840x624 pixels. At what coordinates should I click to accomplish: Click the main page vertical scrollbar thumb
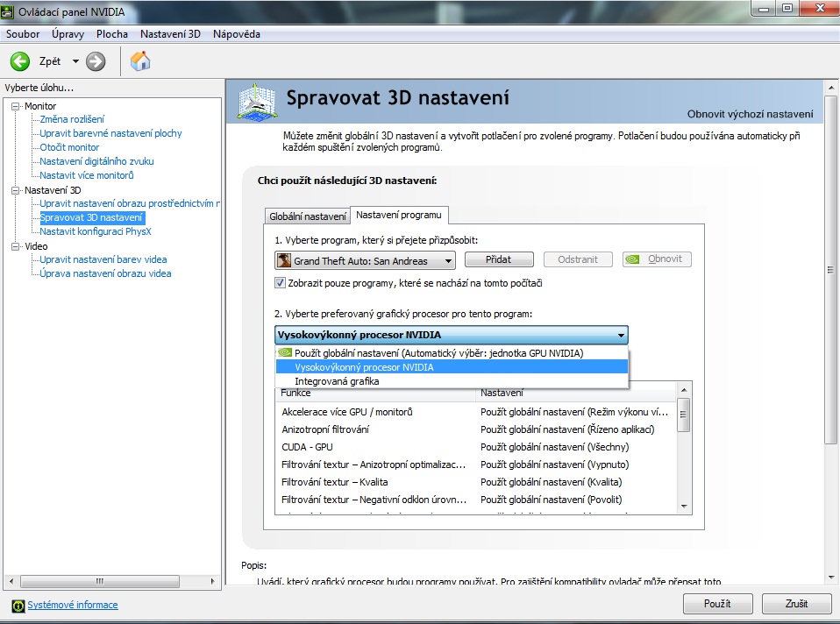(x=830, y=269)
